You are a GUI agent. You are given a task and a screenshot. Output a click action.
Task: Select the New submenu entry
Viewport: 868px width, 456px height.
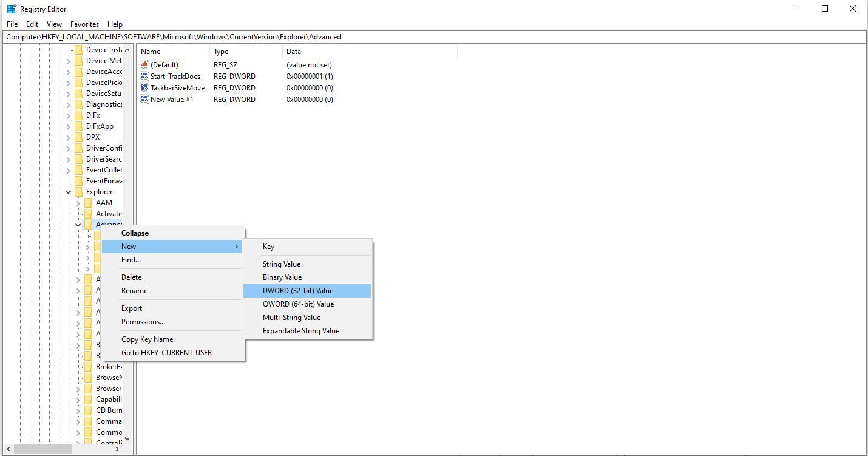click(173, 247)
